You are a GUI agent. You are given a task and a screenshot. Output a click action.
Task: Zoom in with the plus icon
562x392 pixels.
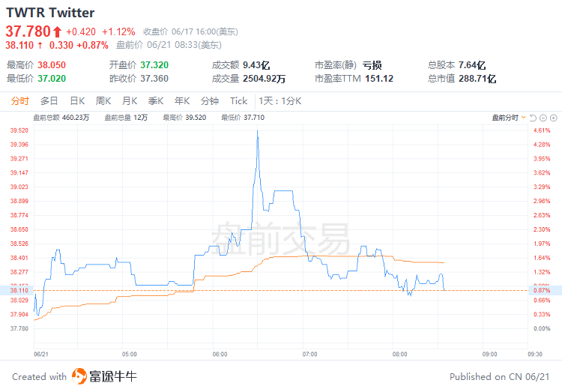pos(554,118)
